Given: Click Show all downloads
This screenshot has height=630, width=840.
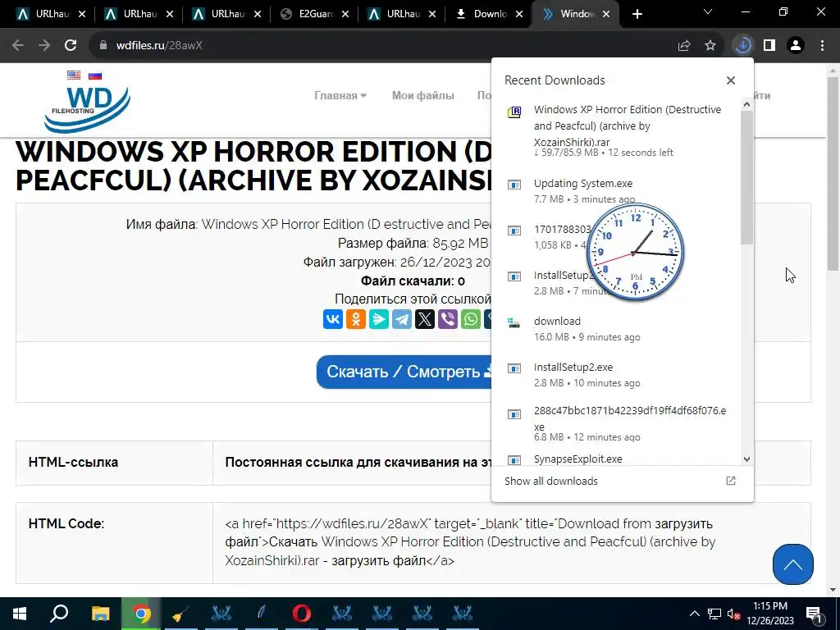Looking at the screenshot, I should [550, 481].
